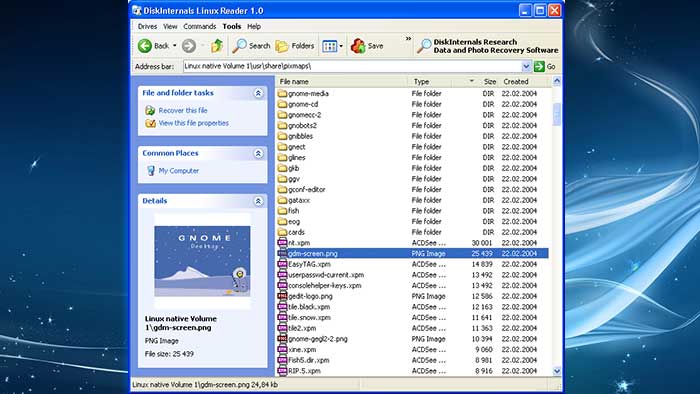Open the My Computer link

(x=179, y=170)
